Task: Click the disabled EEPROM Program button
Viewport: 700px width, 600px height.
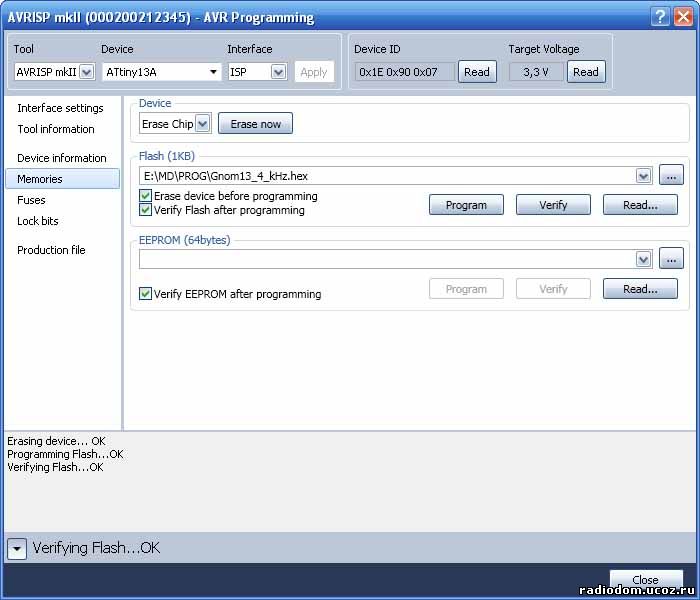Action: 466,289
